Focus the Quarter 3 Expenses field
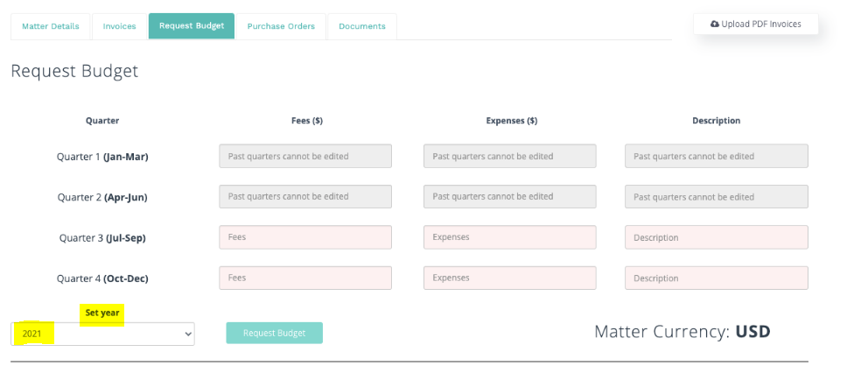The width and height of the screenshot is (868, 373). tap(510, 237)
